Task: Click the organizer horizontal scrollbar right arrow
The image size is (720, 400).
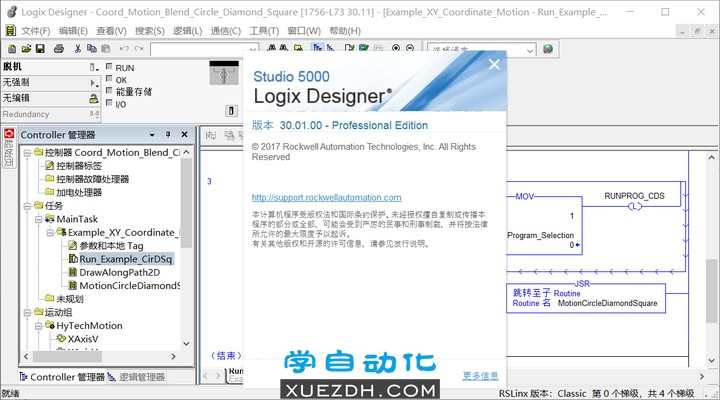Action: point(173,356)
